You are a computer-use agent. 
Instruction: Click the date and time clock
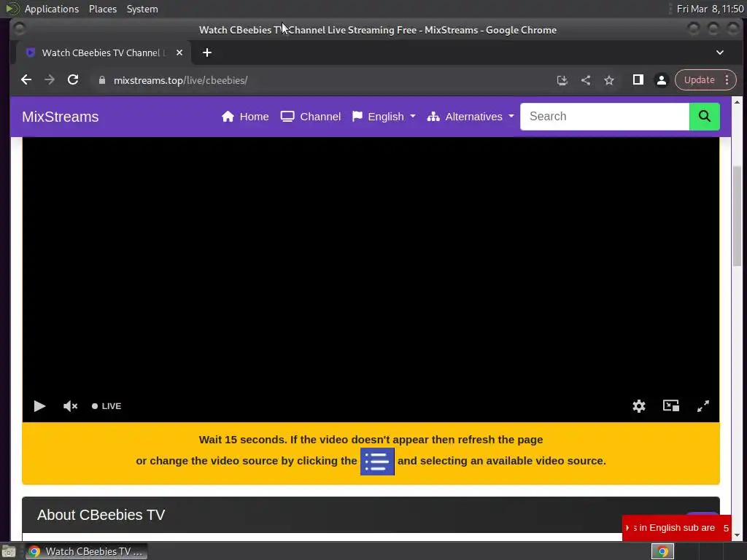[x=711, y=9]
